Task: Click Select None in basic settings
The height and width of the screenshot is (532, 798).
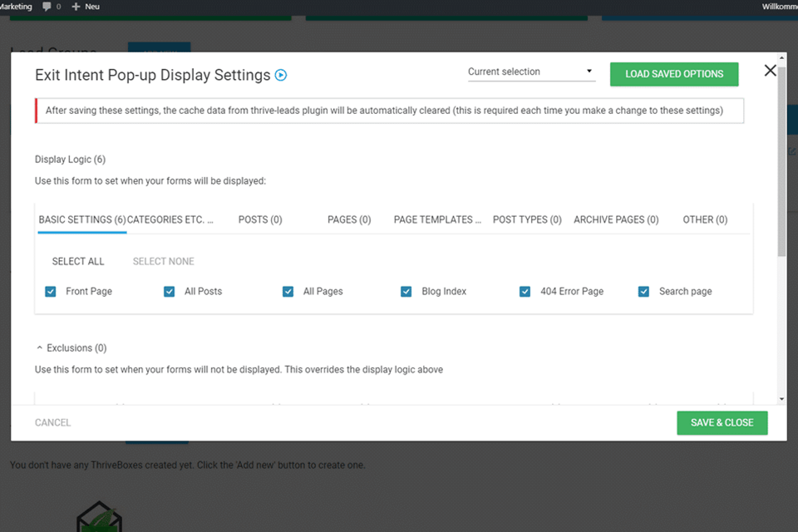Action: click(x=163, y=261)
